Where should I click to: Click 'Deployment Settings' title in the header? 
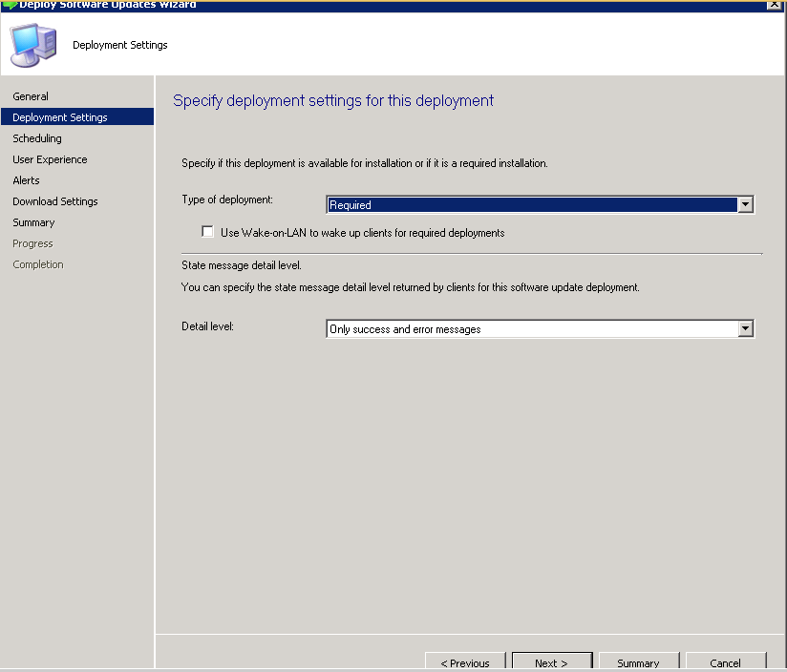(120, 45)
